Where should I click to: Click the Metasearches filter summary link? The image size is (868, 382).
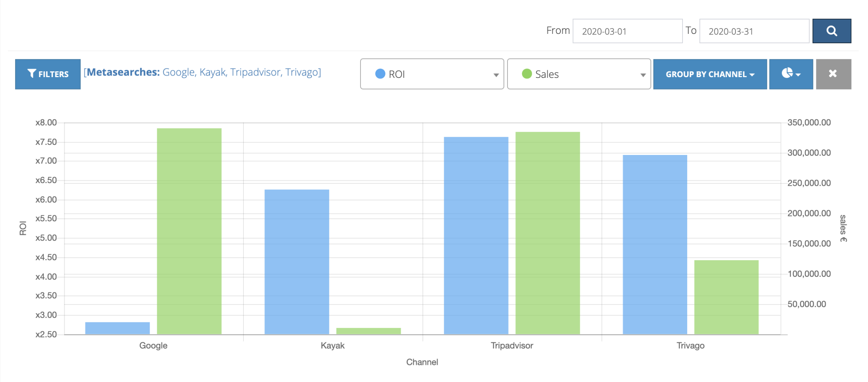(x=202, y=72)
